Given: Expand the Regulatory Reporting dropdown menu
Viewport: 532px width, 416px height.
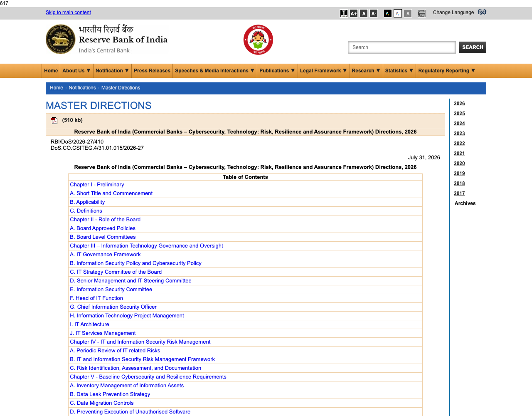Looking at the screenshot, I should point(447,71).
